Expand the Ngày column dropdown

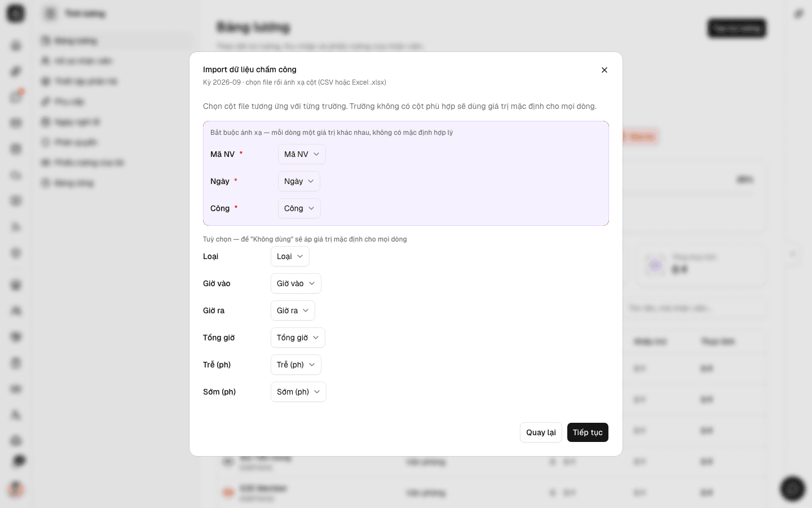(299, 181)
